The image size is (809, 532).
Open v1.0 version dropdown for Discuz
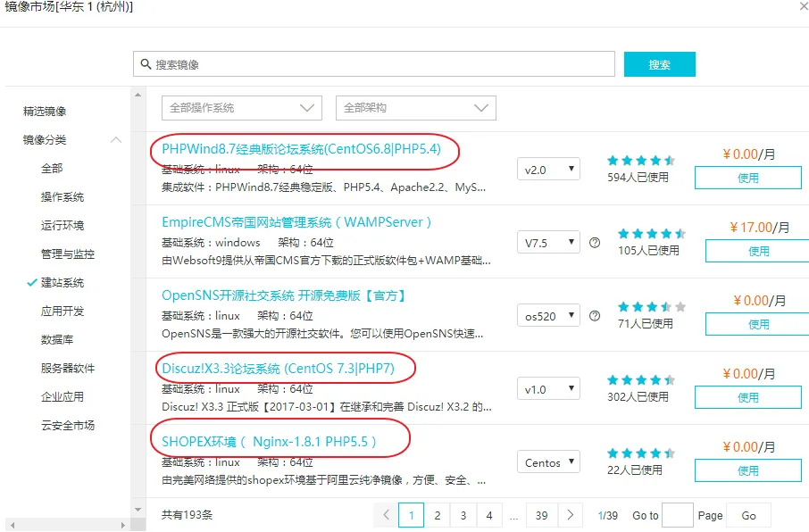click(x=548, y=389)
